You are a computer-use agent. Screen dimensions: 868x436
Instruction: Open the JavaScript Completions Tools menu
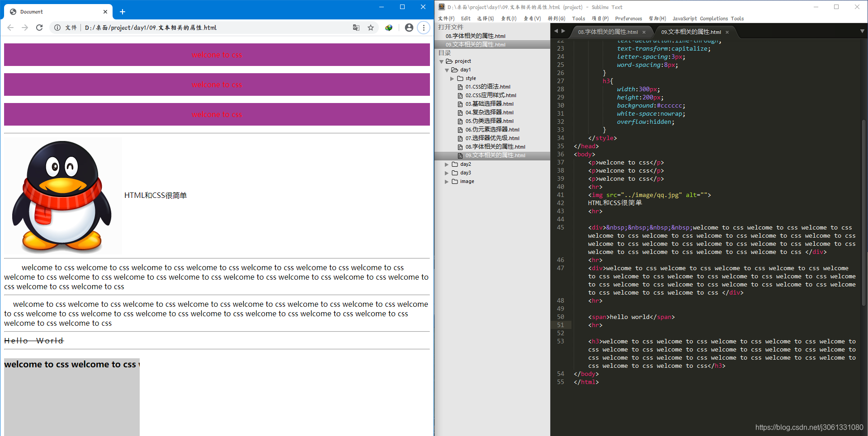(x=708, y=19)
